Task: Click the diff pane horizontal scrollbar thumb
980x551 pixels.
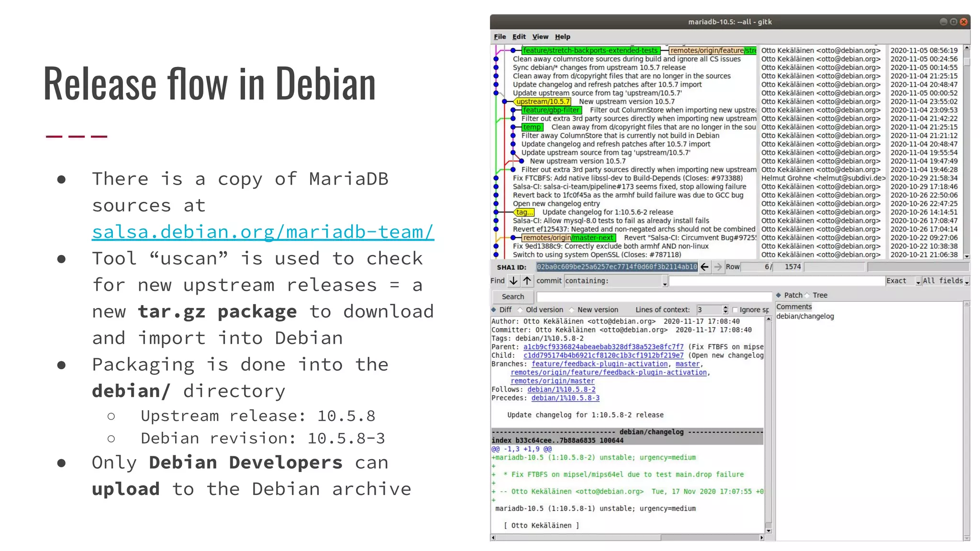Action: (x=579, y=538)
